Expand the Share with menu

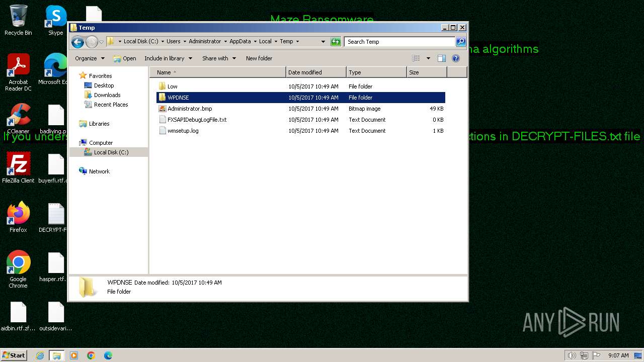tap(218, 58)
